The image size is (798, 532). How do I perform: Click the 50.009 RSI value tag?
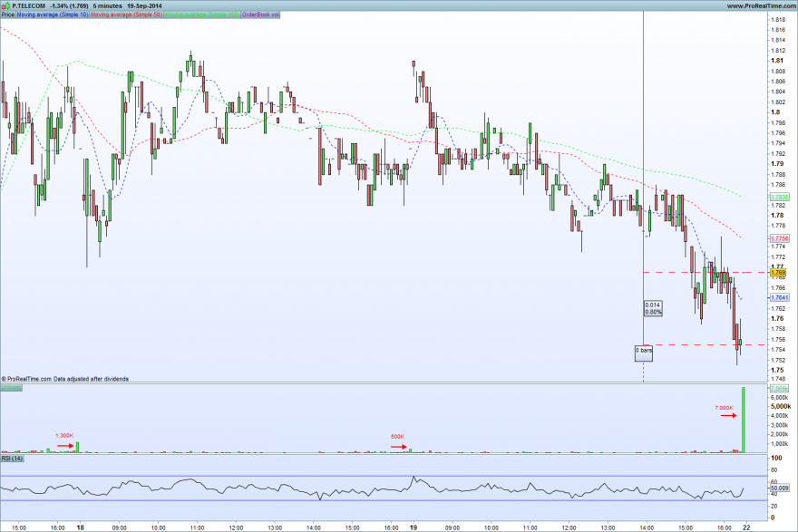779,488
